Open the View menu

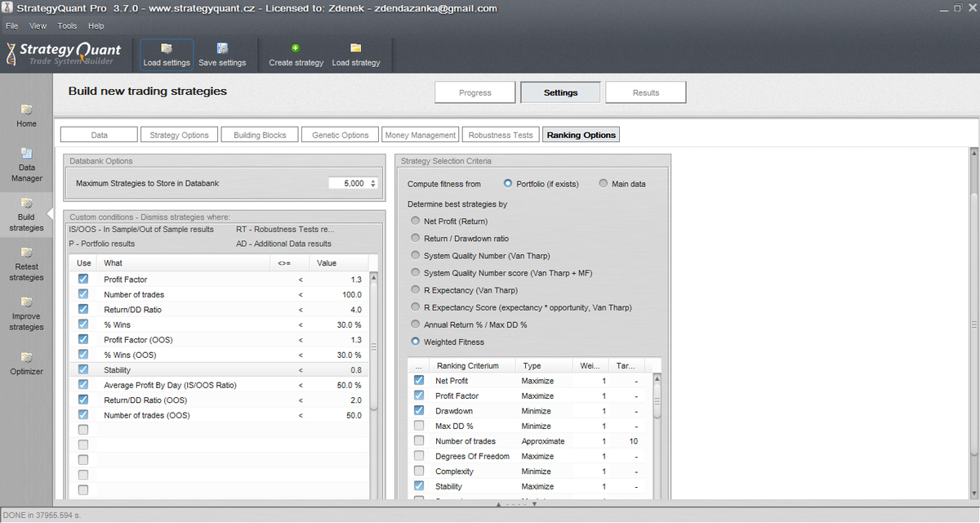tap(38, 26)
